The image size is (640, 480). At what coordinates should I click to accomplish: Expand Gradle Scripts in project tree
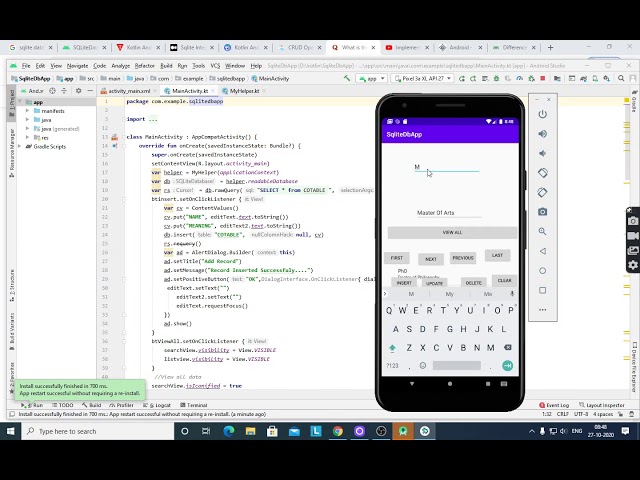tap(20, 147)
